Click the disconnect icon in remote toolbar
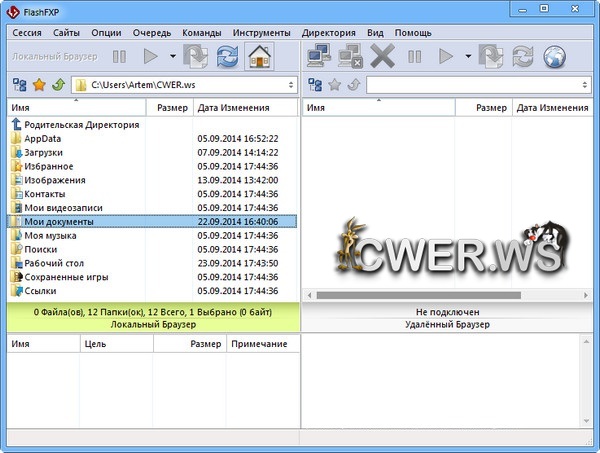This screenshot has height=453, width=600. point(350,56)
